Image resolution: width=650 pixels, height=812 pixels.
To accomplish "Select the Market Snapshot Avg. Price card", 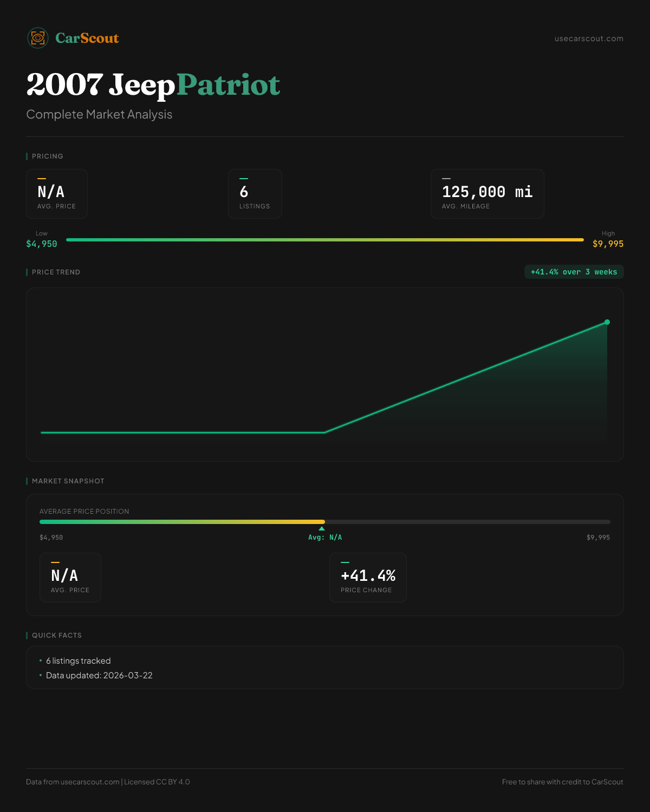I will 70,578.
